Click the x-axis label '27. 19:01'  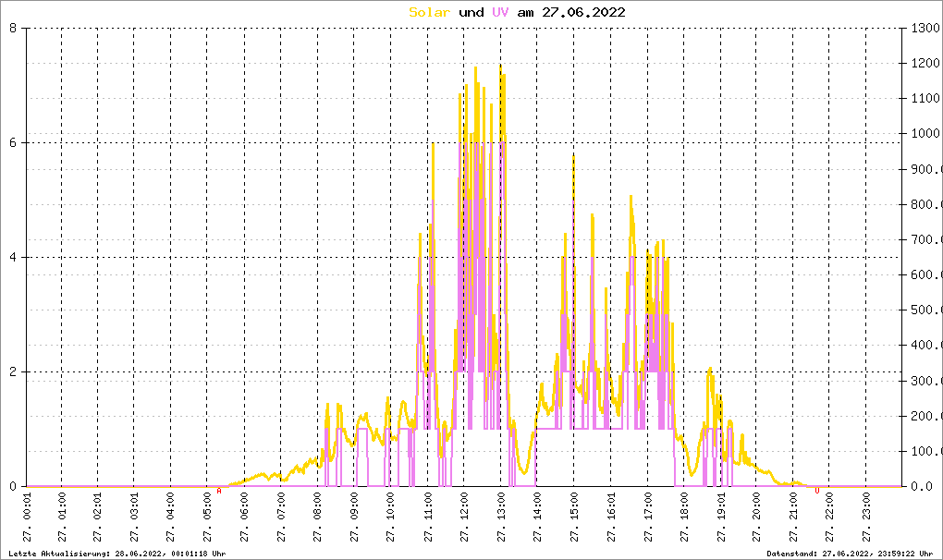coord(722,517)
